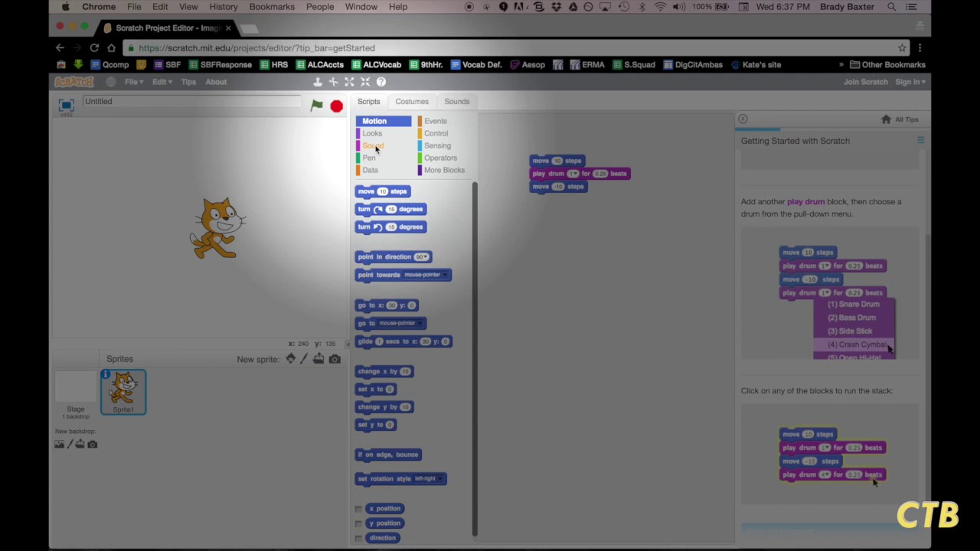The height and width of the screenshot is (551, 980).
Task: Click the Block help question icon
Action: pos(381,82)
